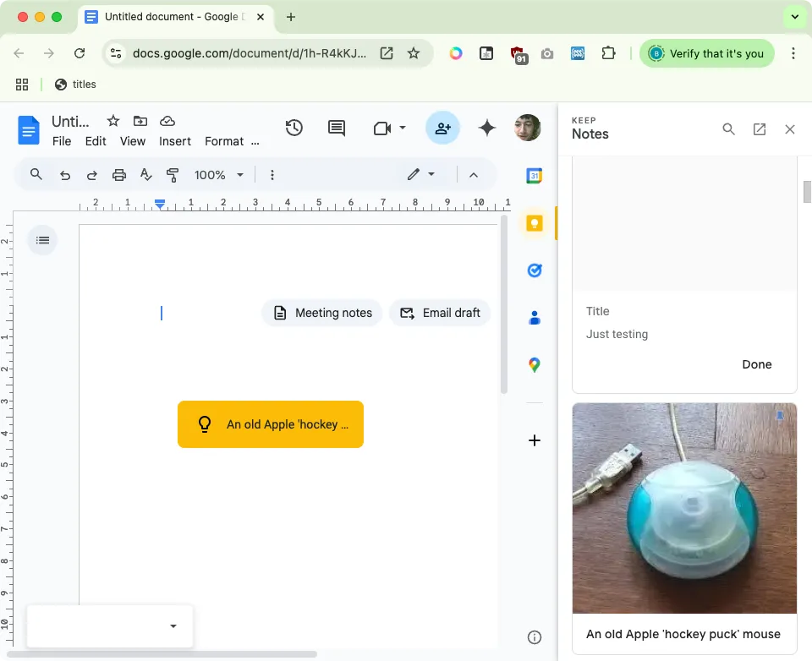The width and height of the screenshot is (812, 661).
Task: Click the Share people button
Action: pyautogui.click(x=442, y=128)
